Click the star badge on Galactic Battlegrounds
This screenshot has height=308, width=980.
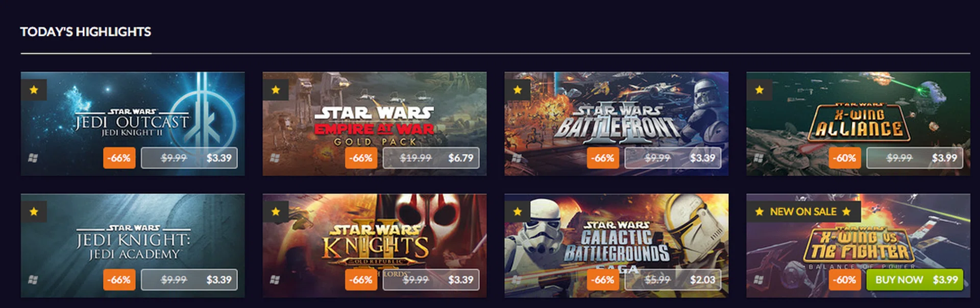[518, 211]
